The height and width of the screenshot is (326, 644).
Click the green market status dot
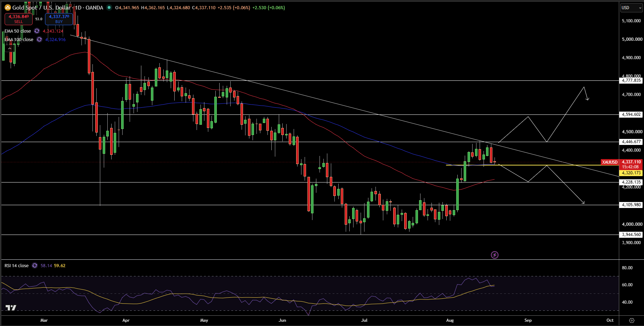coord(109,7)
